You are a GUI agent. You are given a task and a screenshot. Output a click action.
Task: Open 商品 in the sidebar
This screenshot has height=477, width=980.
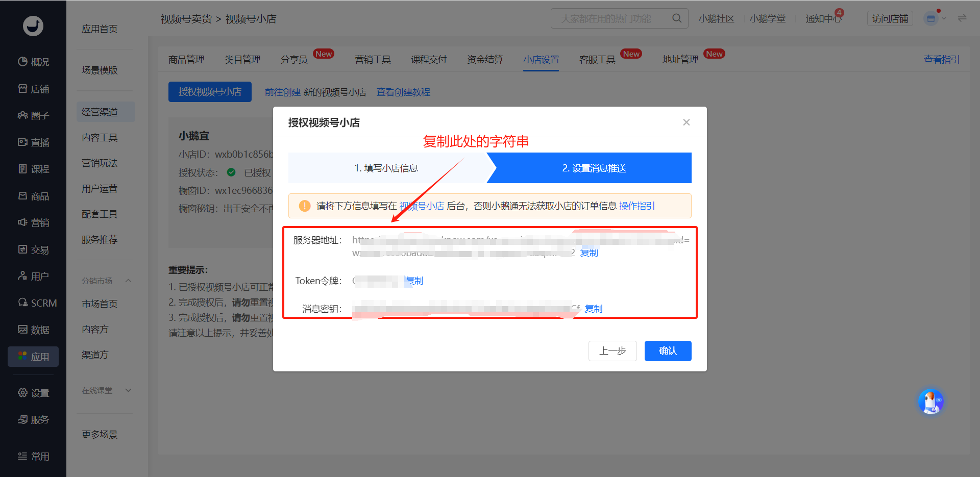[33, 196]
